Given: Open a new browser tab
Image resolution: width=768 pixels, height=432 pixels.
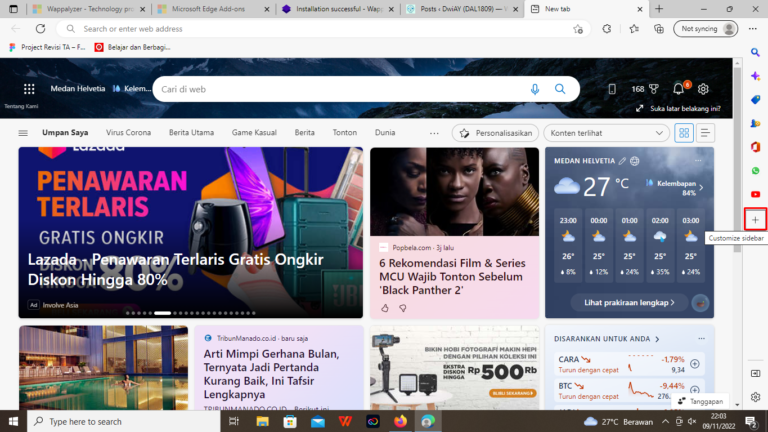Looking at the screenshot, I should (659, 9).
